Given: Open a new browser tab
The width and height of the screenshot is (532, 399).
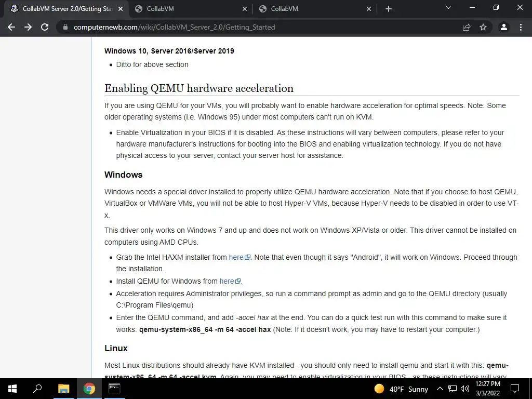Looking at the screenshot, I should 389,9.
